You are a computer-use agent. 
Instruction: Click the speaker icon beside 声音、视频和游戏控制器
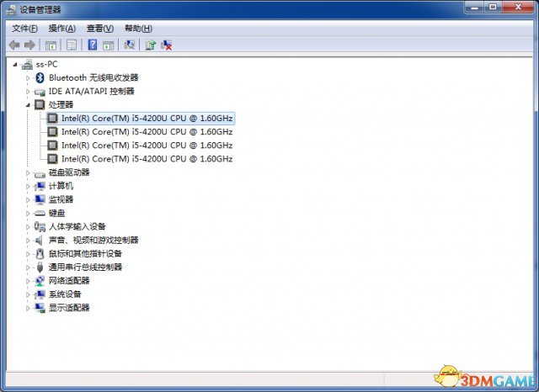[40, 240]
